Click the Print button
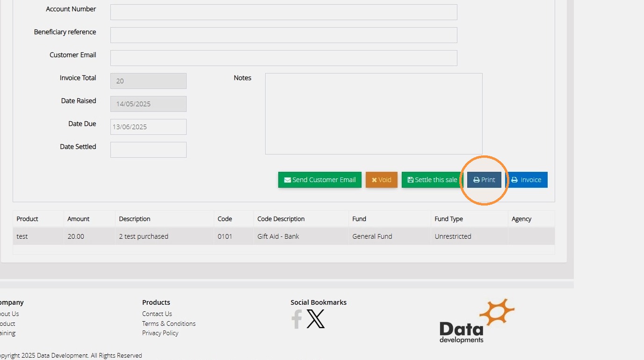This screenshot has width=644, height=360. 484,180
